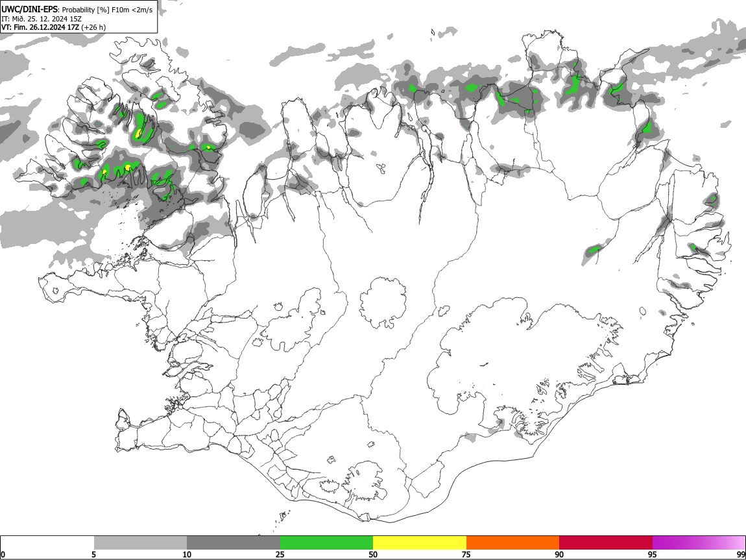This screenshot has height=560, width=746.
Task: Click the 'VT: Fim. 26.12.2024 17Z' valid time
Action: (x=40, y=27)
